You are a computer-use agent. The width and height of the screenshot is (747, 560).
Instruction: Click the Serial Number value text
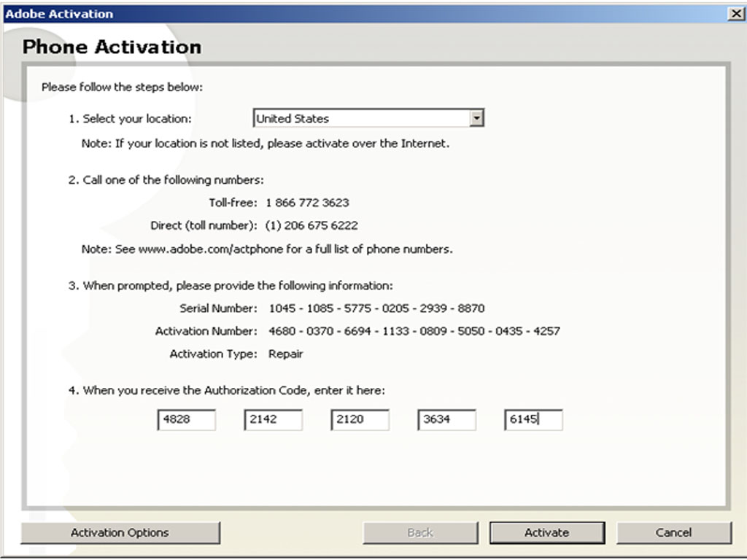click(376, 308)
